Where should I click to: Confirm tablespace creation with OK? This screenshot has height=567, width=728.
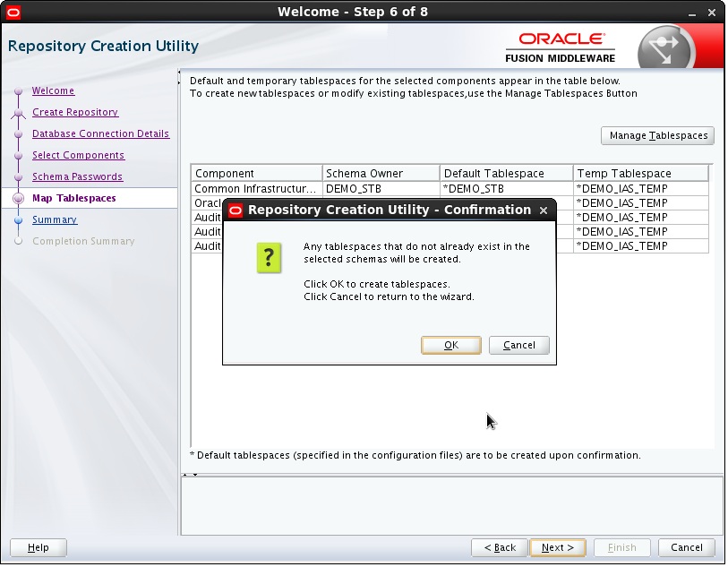[x=451, y=346]
